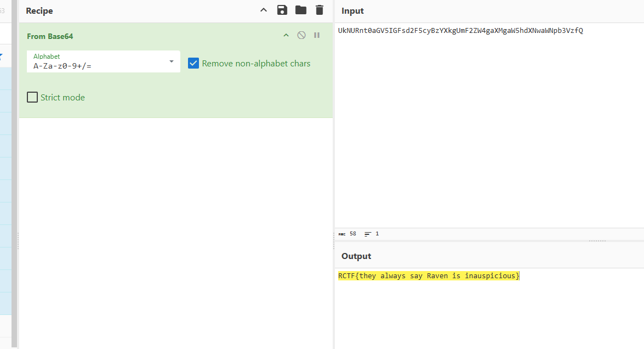
Task: Disable the From Base64 operation
Action: (x=301, y=36)
